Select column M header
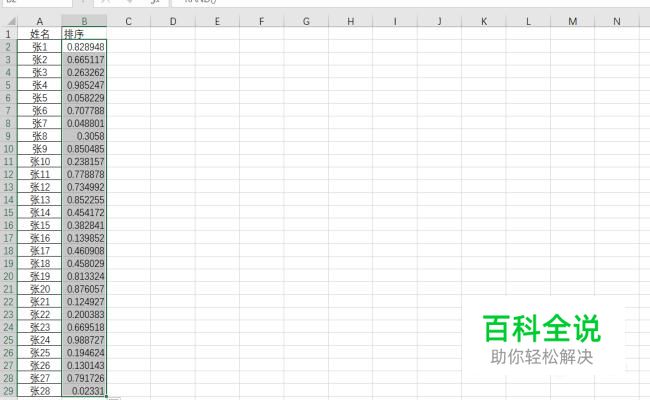This screenshot has width=650, height=400. point(572,21)
